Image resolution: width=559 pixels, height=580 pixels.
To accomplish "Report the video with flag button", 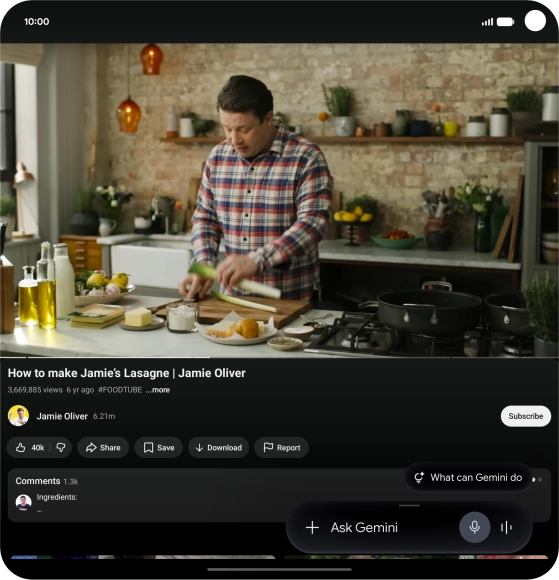I will pyautogui.click(x=282, y=448).
